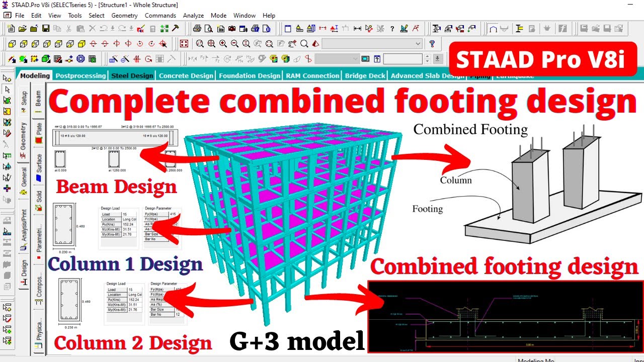Select the Beam vertical sub-tab
The image size is (644, 362).
(39, 103)
